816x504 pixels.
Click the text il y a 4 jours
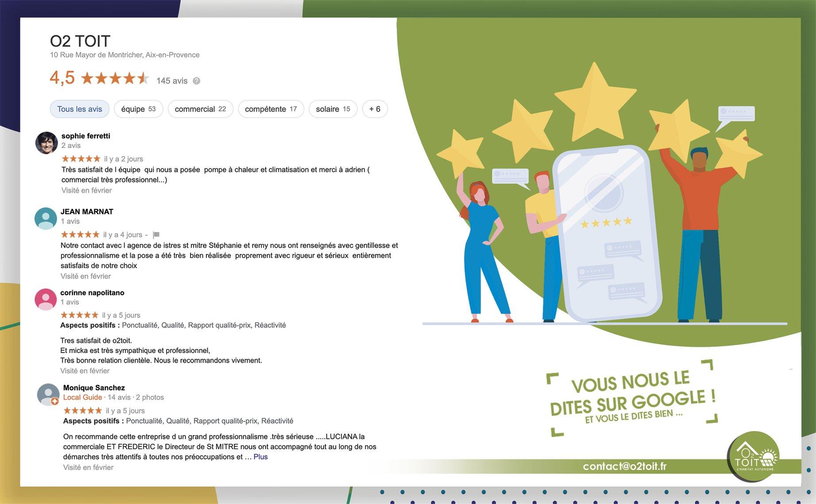point(123,235)
